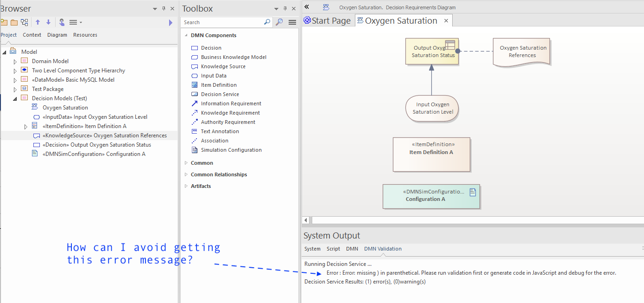This screenshot has height=303, width=644.
Task: Expand the Common Relationships toolbox group
Action: click(x=186, y=174)
